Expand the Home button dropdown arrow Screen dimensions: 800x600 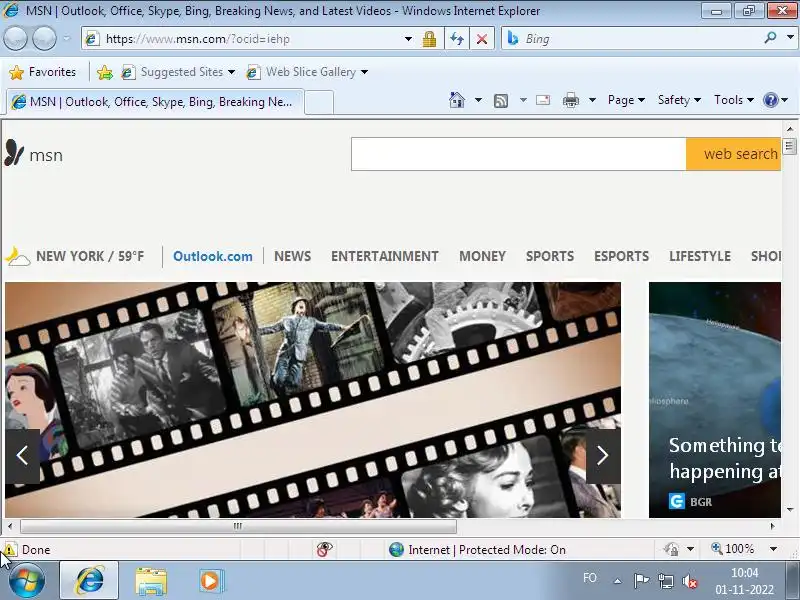[x=478, y=100]
